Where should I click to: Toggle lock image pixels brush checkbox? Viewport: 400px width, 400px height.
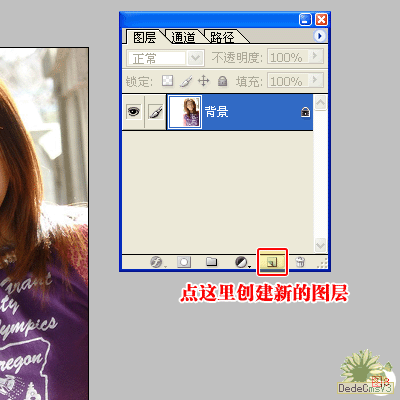(x=186, y=81)
